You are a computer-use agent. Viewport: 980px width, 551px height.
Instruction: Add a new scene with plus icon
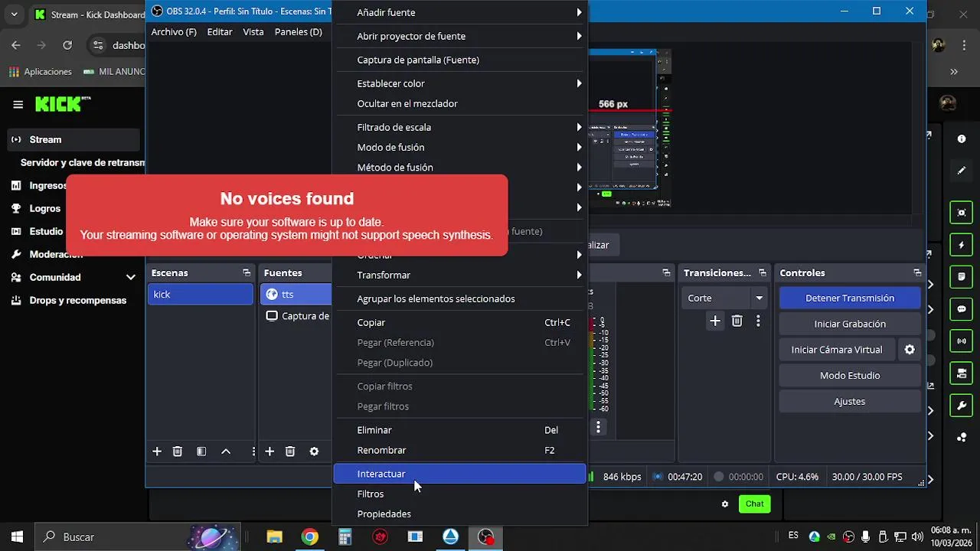click(157, 452)
